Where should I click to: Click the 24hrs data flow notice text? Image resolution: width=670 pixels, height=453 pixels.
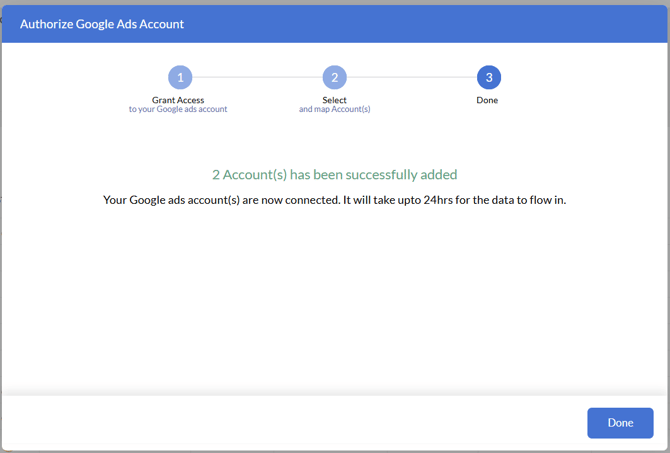pos(335,200)
